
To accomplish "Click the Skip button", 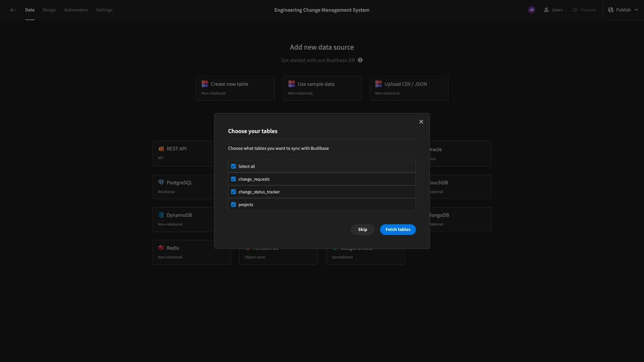I will tap(362, 230).
